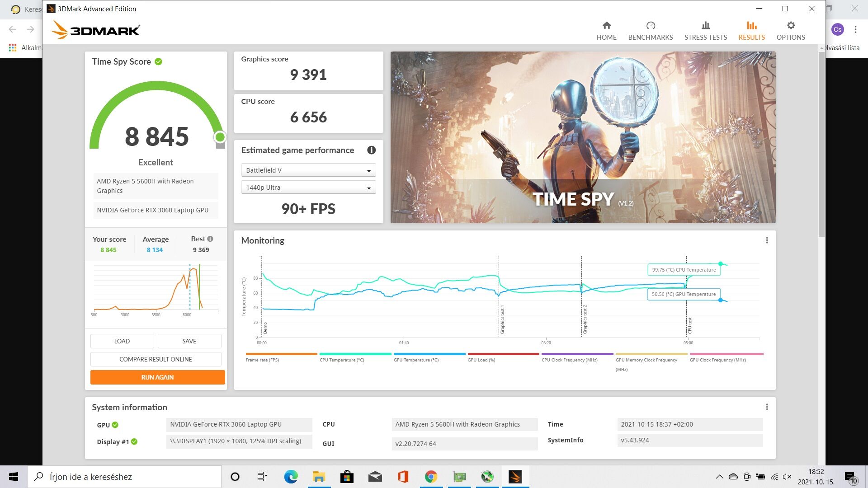The image size is (868, 488).
Task: Click the results page vertical scrollbar
Action: (x=821, y=145)
